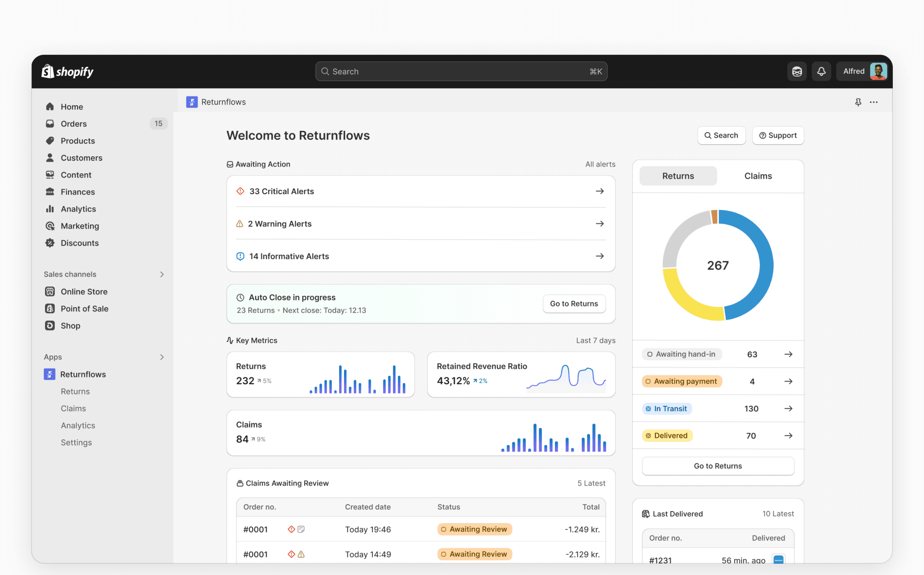Click Go to Returns in the Auto Close card
The height and width of the screenshot is (575, 924).
[x=574, y=303]
